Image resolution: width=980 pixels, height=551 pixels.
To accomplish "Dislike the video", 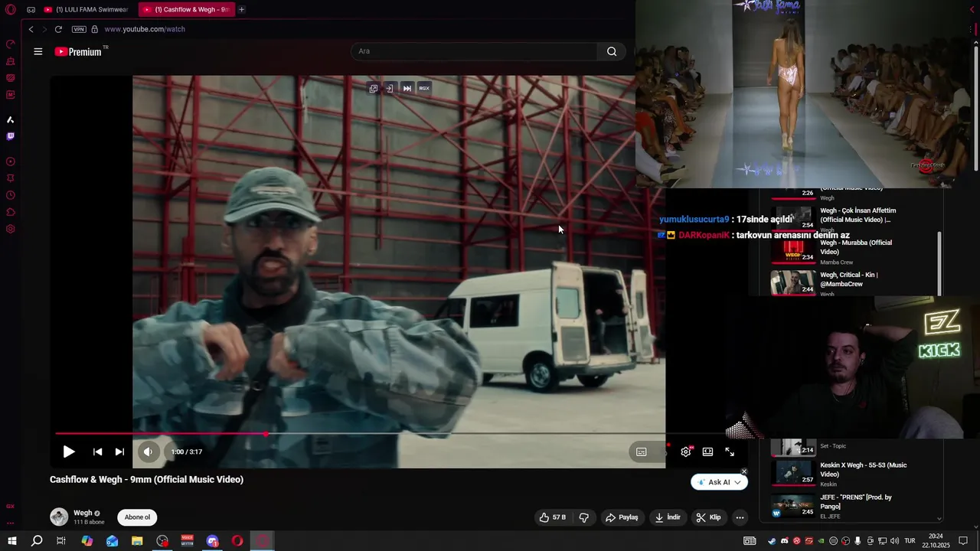I will 584,517.
